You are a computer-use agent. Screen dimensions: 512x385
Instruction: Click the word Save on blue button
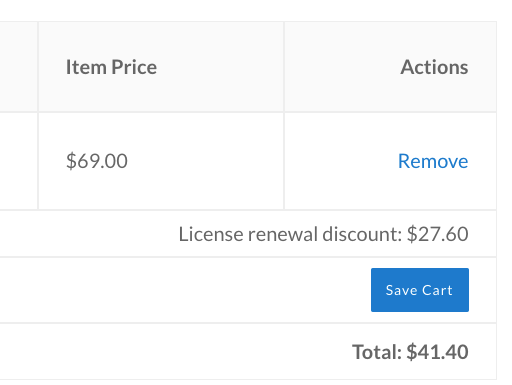(x=401, y=290)
